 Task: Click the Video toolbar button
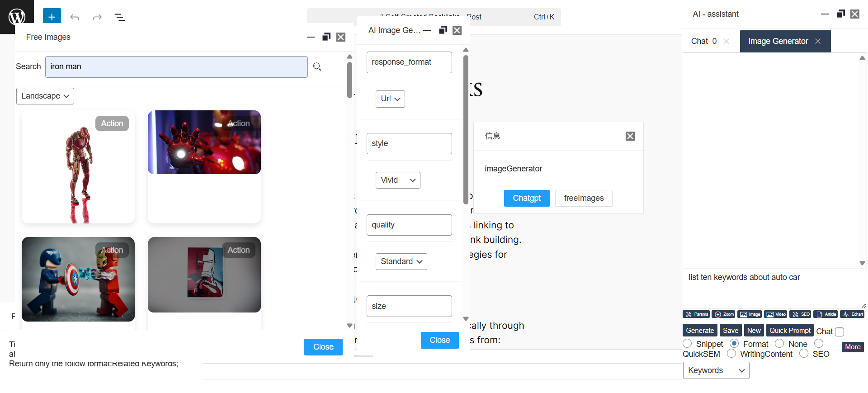776,314
